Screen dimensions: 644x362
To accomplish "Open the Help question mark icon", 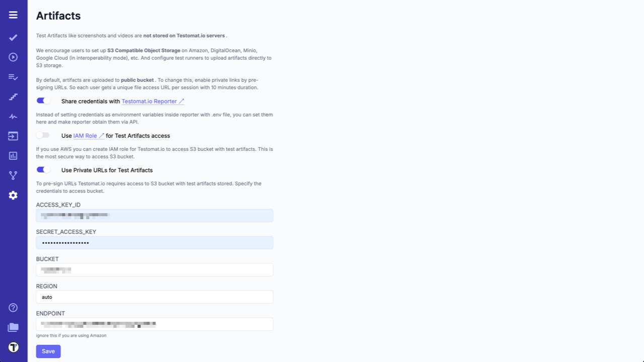I will coord(13,308).
